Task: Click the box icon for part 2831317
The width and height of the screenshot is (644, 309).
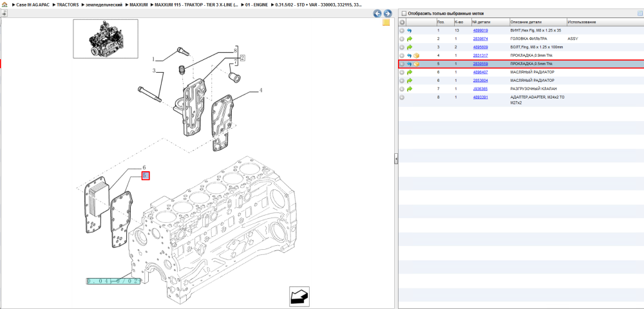Action: click(x=416, y=55)
